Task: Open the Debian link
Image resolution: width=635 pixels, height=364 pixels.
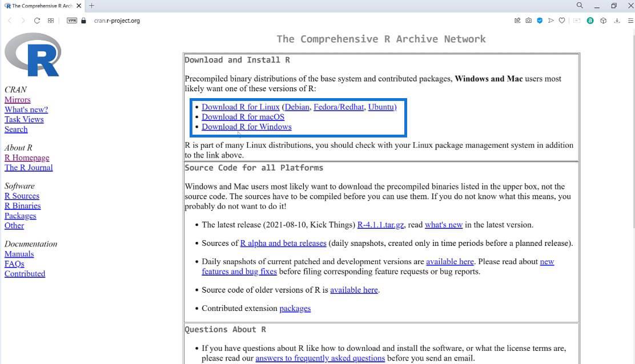Action: [297, 107]
